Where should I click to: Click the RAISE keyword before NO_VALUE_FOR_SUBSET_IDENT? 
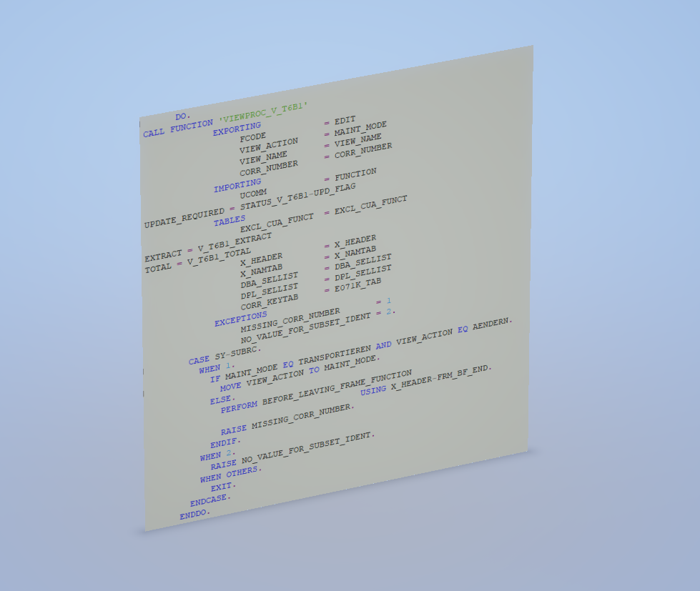click(224, 465)
